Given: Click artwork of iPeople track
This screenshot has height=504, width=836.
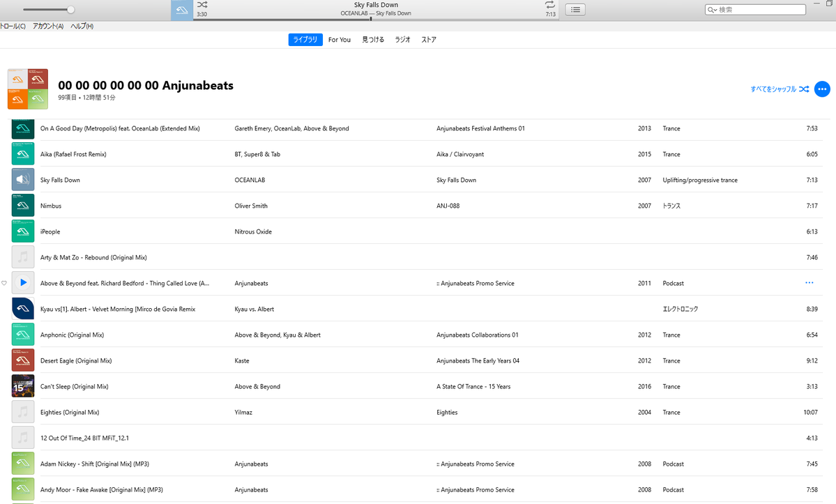Looking at the screenshot, I should tap(23, 231).
